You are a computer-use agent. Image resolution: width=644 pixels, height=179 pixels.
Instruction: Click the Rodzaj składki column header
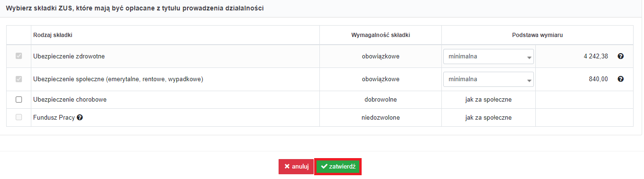53,35
